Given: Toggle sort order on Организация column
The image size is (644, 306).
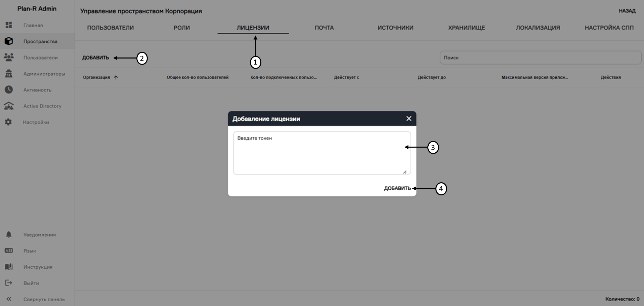Looking at the screenshot, I should click(116, 77).
